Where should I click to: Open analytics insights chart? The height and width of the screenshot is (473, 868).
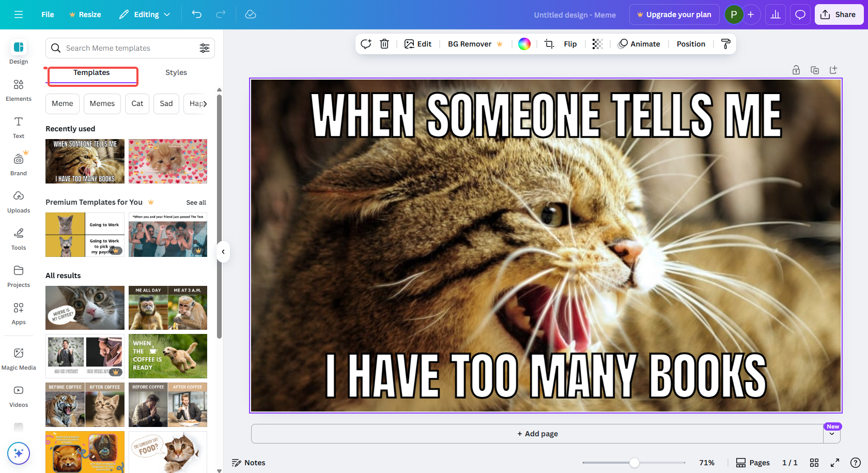point(776,14)
